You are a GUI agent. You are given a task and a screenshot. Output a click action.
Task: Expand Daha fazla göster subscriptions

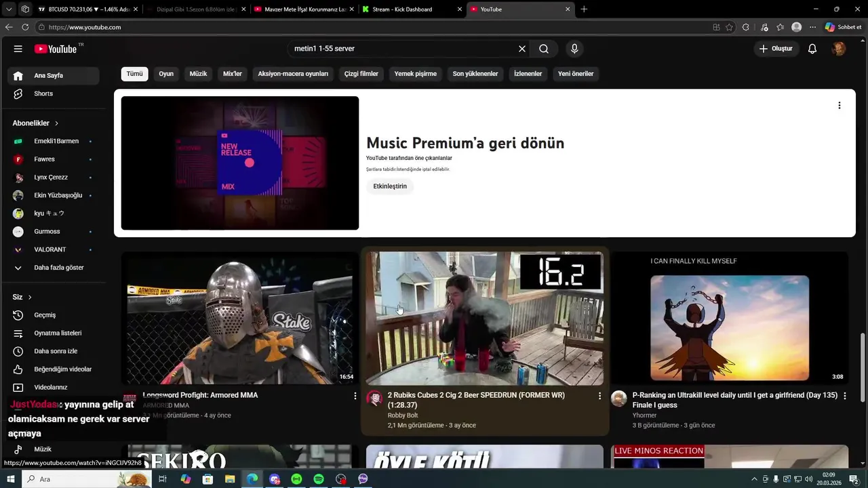tap(54, 268)
